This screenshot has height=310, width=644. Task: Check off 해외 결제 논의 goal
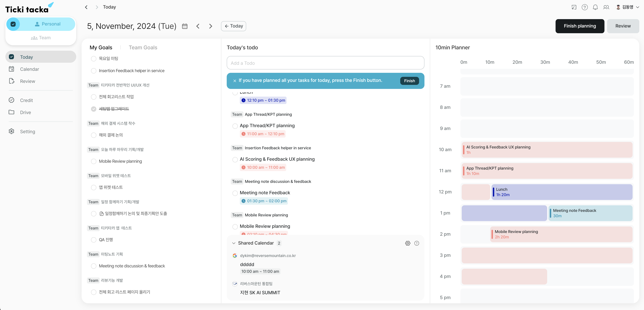(94, 135)
